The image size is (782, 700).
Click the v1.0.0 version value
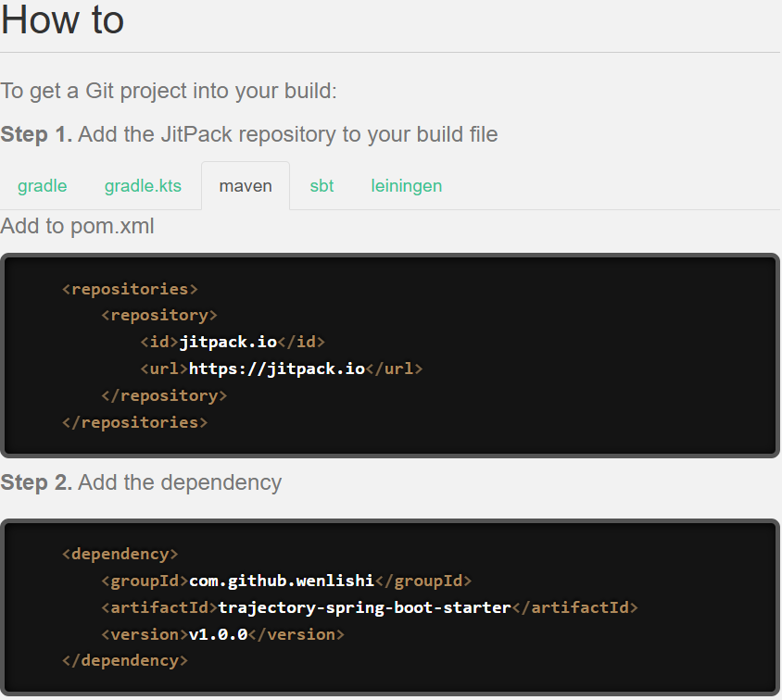(218, 634)
